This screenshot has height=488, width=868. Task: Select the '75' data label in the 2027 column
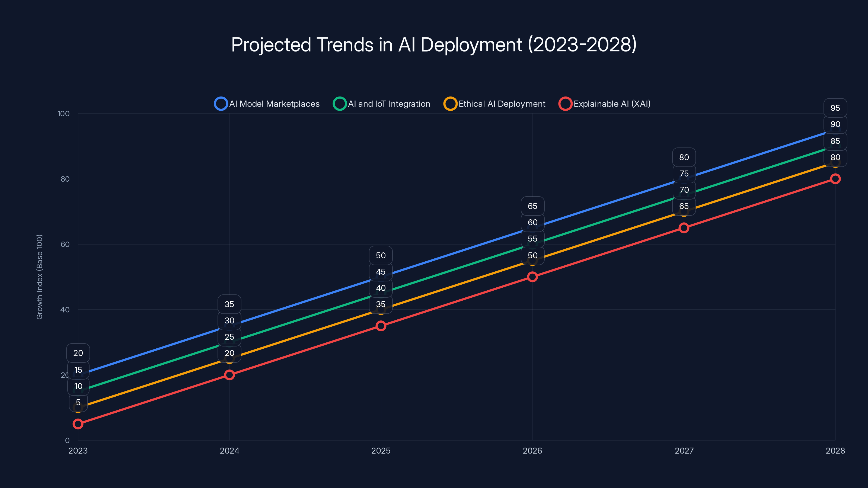[x=684, y=174]
